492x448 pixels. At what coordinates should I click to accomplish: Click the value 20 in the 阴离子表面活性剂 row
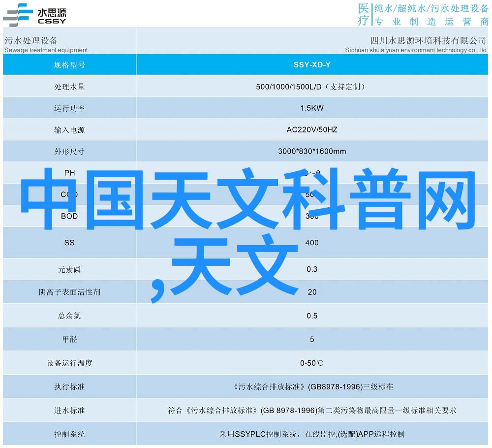coord(312,292)
